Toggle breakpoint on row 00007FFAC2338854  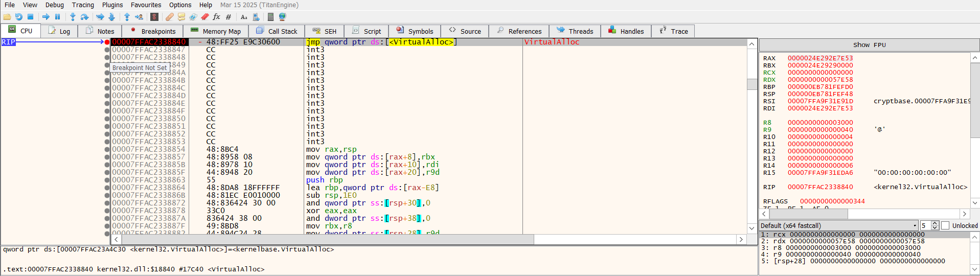[x=107, y=149]
